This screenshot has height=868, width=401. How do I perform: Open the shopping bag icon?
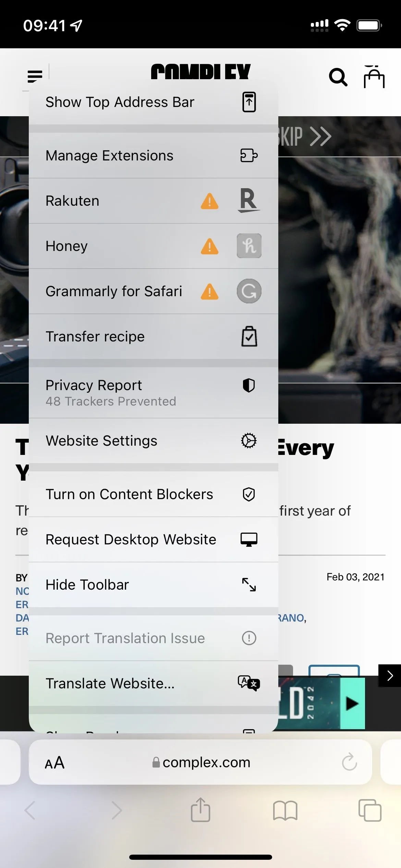374,76
